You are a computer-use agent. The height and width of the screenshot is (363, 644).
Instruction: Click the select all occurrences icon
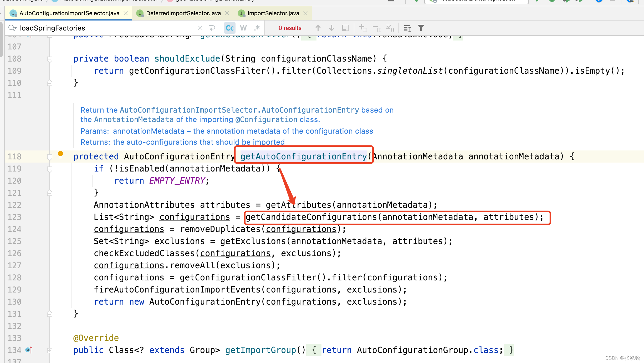pyautogui.click(x=390, y=28)
